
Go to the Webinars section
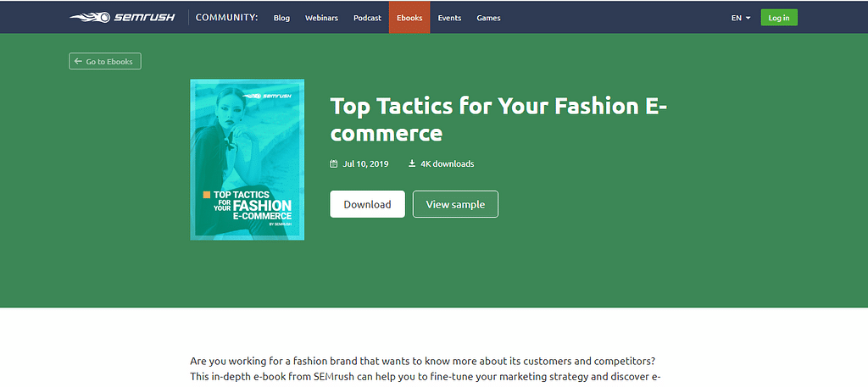[x=321, y=18]
